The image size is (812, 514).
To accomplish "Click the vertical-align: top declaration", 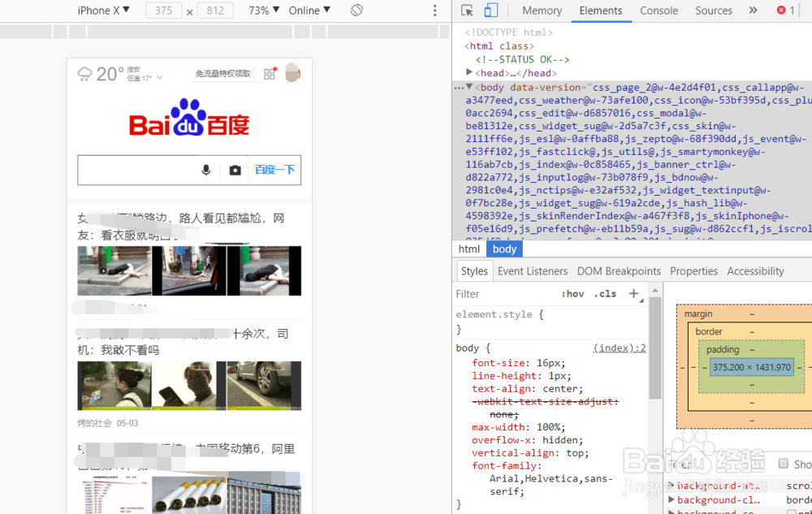I will [x=530, y=453].
